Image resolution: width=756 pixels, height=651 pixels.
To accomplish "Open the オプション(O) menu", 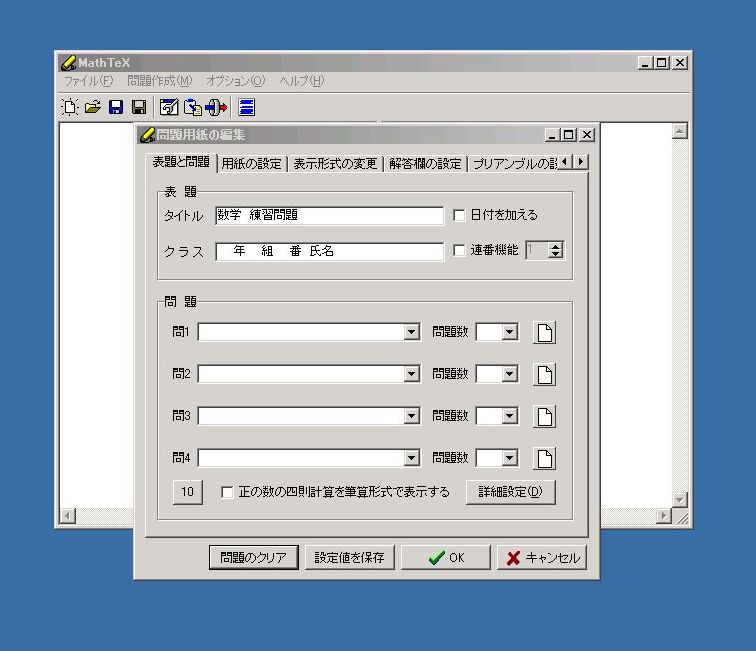I will [x=236, y=81].
